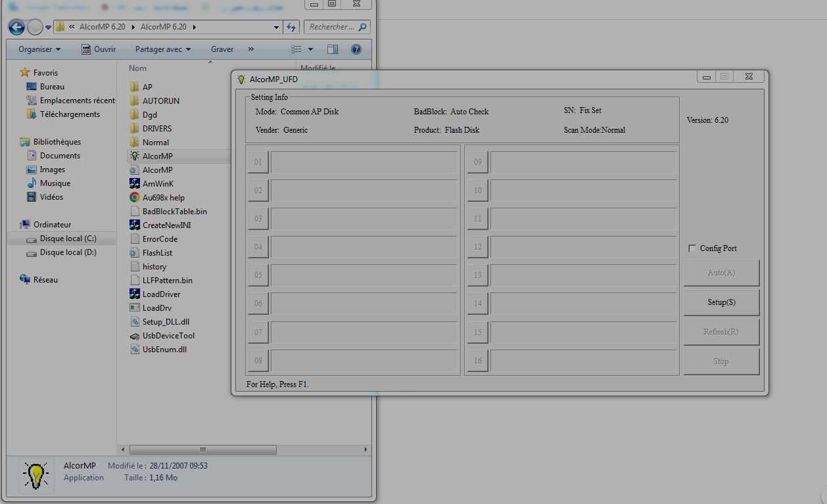Click the AP folder icon in Explorer
This screenshot has width=827, height=504.
click(135, 87)
